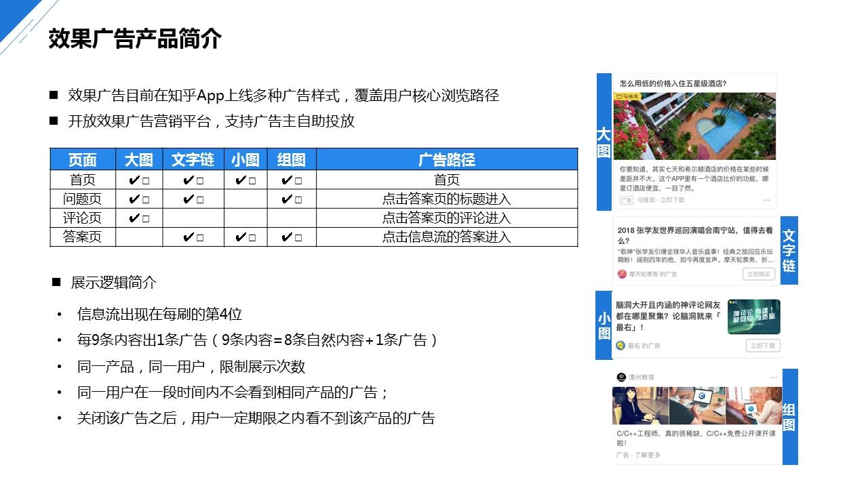Click the 最右 app avatar icon
Viewport: 868px width, 488px height.
620,346
